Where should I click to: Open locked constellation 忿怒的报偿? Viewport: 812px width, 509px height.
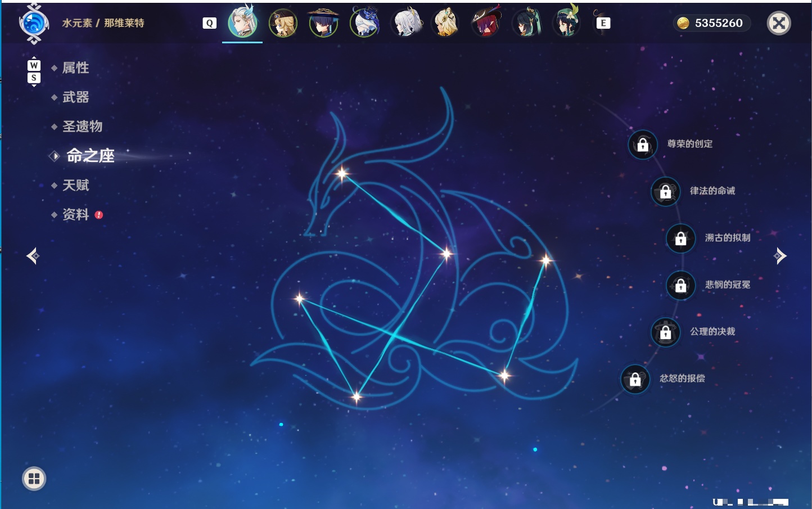coord(635,379)
